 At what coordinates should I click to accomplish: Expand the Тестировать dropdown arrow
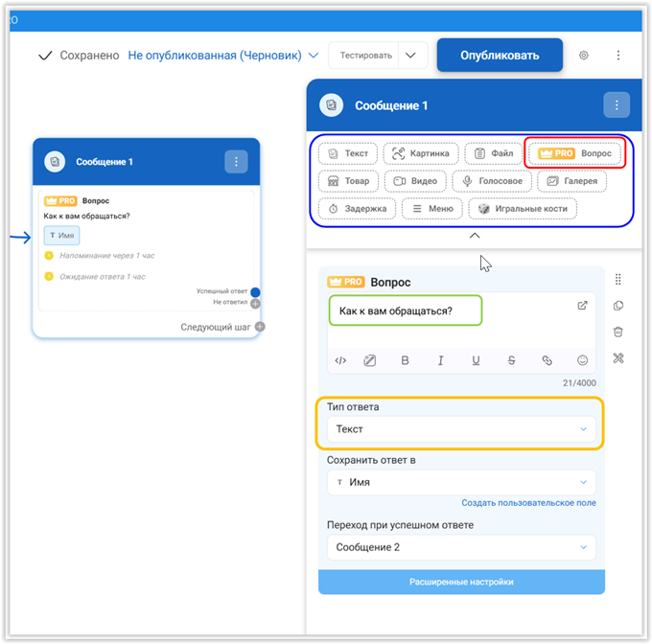410,56
